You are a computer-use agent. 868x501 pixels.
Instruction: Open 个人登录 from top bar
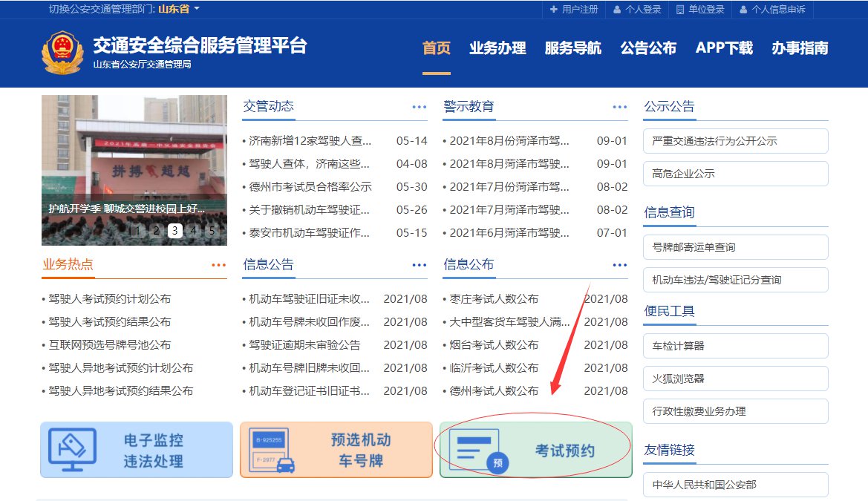click(636, 10)
